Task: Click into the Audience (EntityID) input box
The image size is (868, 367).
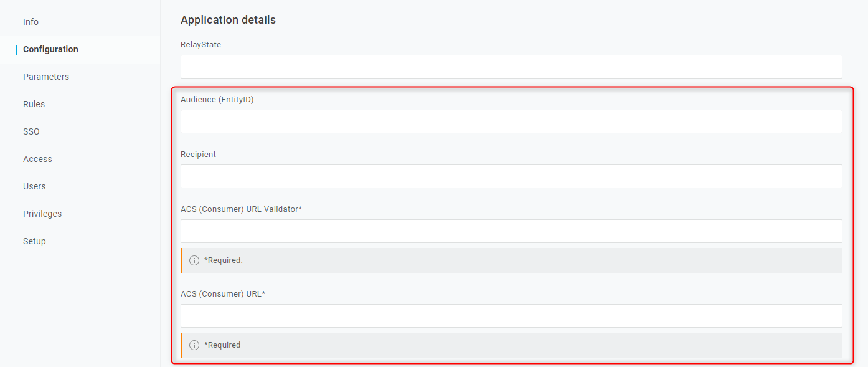Action: coord(511,122)
